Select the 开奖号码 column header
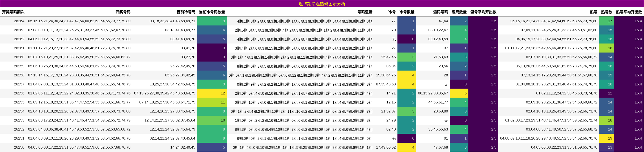 coord(123,12)
